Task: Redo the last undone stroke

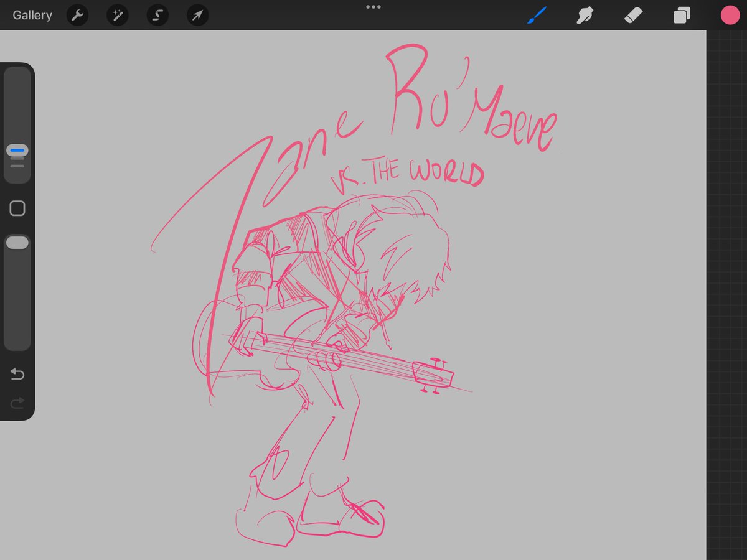Action: (17, 403)
